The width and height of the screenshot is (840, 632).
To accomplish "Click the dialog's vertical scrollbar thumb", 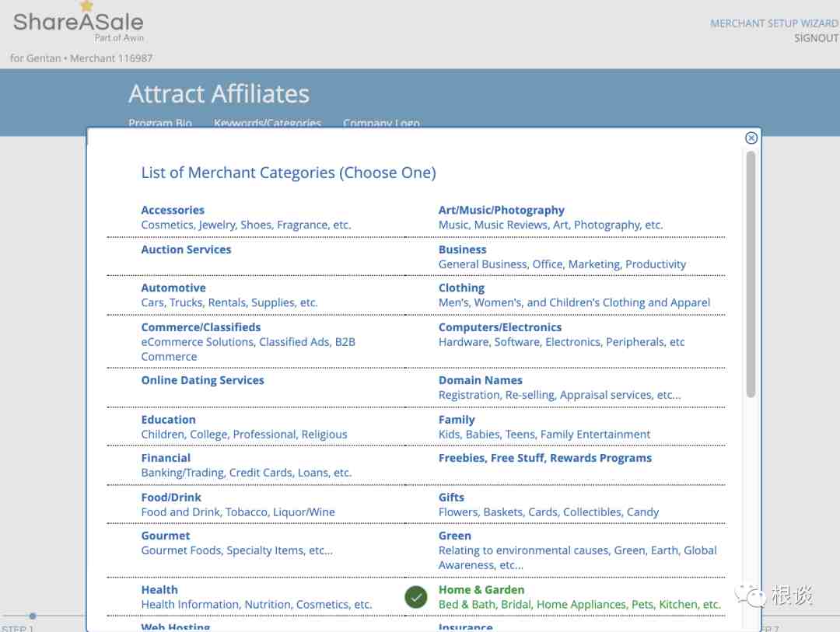I will point(751,274).
